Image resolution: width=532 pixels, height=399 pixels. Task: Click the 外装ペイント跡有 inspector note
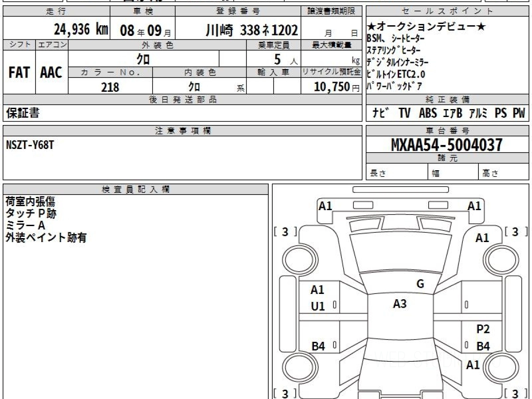coord(46,238)
